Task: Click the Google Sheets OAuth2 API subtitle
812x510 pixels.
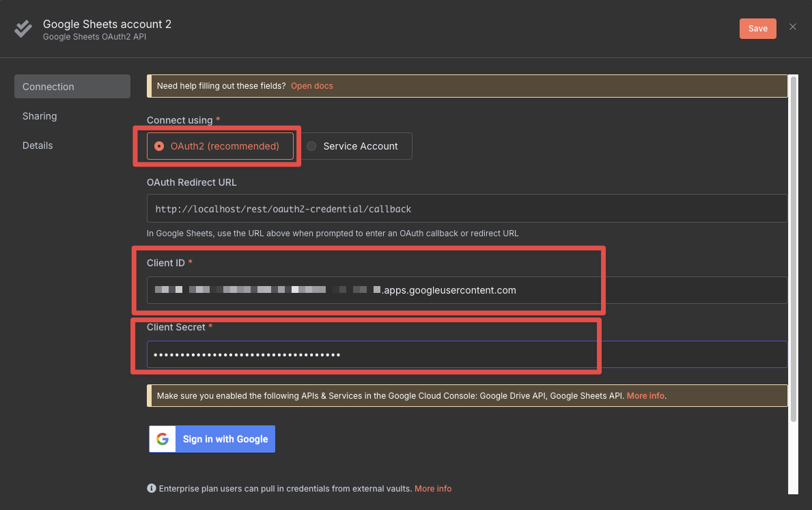Action: (x=95, y=37)
